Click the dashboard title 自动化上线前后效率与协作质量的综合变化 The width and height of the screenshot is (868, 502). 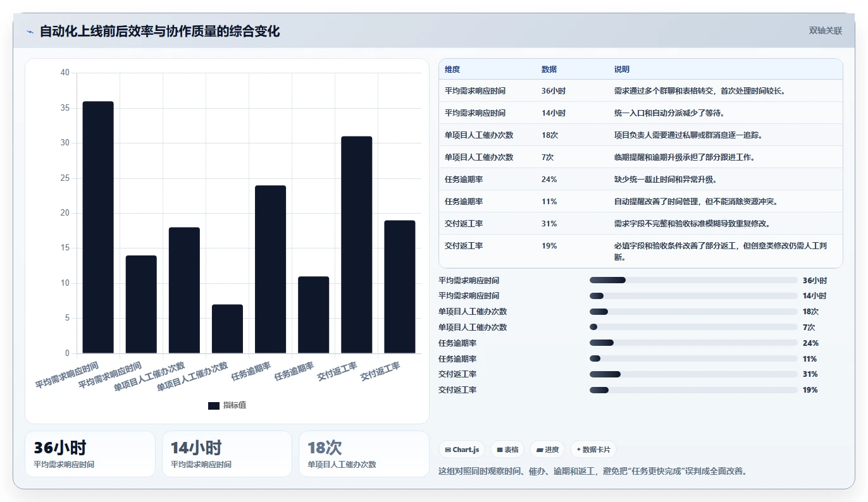[x=159, y=31]
